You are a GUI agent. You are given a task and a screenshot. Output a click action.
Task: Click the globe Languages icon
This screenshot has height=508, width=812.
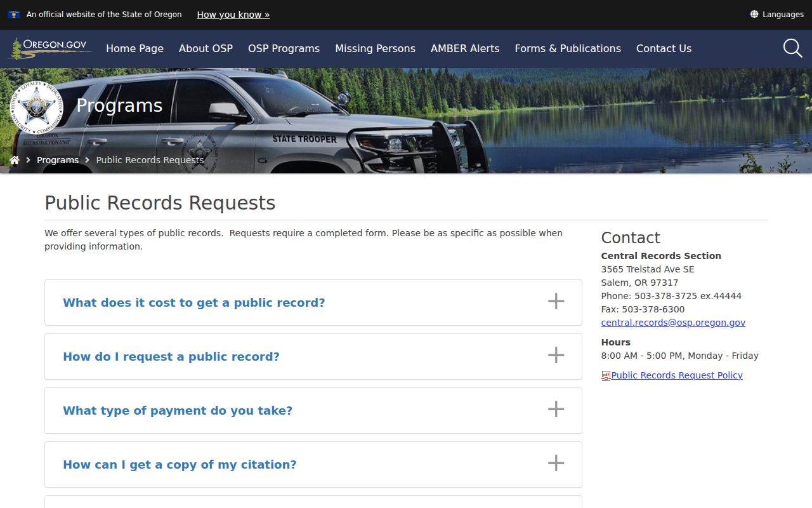click(754, 14)
